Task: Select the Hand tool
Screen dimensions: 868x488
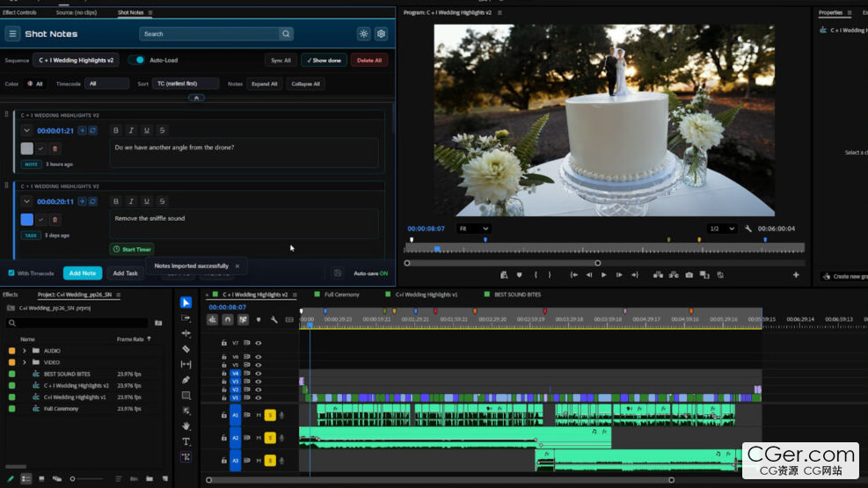Action: pos(186,426)
